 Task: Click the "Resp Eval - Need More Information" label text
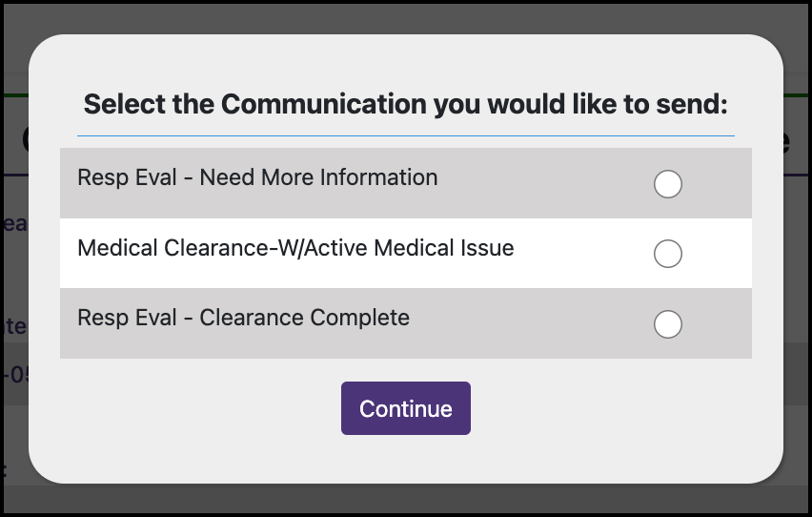[x=257, y=177]
